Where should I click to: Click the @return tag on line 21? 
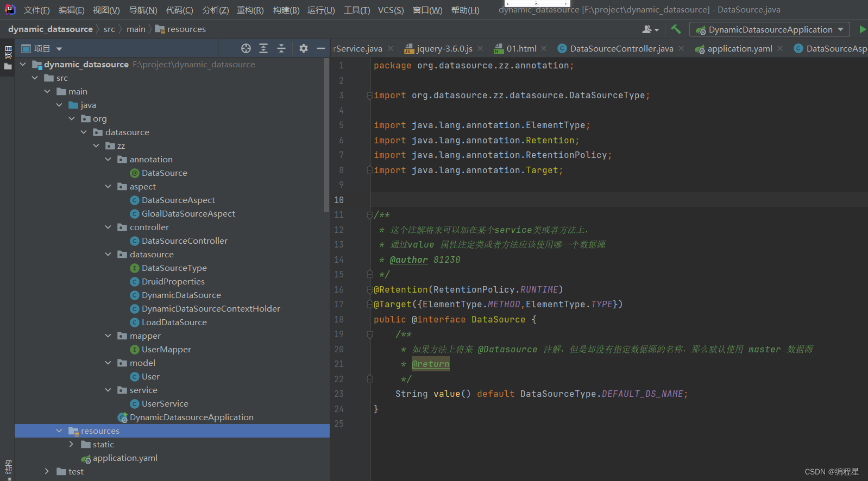point(430,364)
